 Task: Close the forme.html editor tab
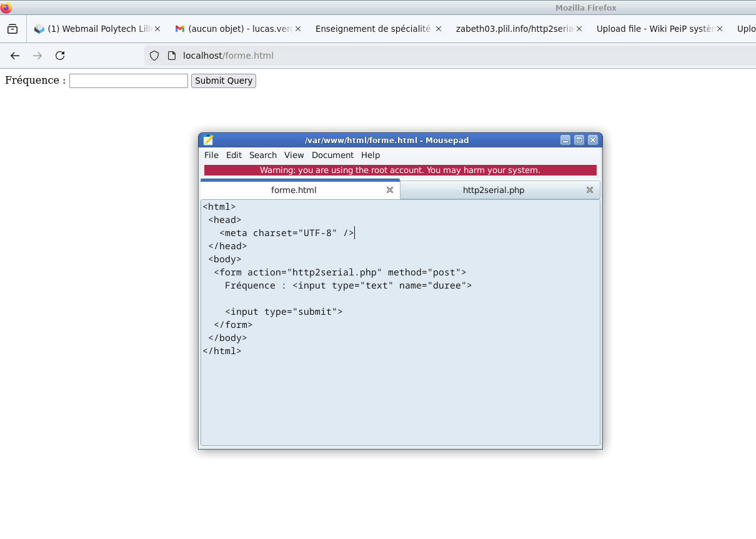(x=390, y=190)
